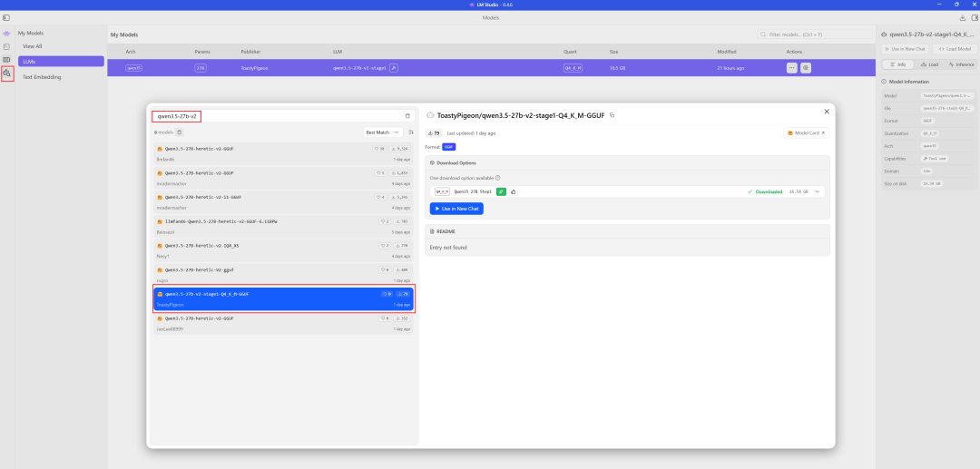Open the Best Match sort dropdown
Viewport: 980px width, 469px height.
(x=382, y=132)
